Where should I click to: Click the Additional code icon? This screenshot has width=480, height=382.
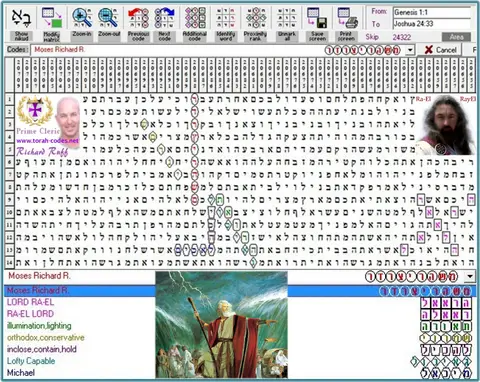(195, 18)
